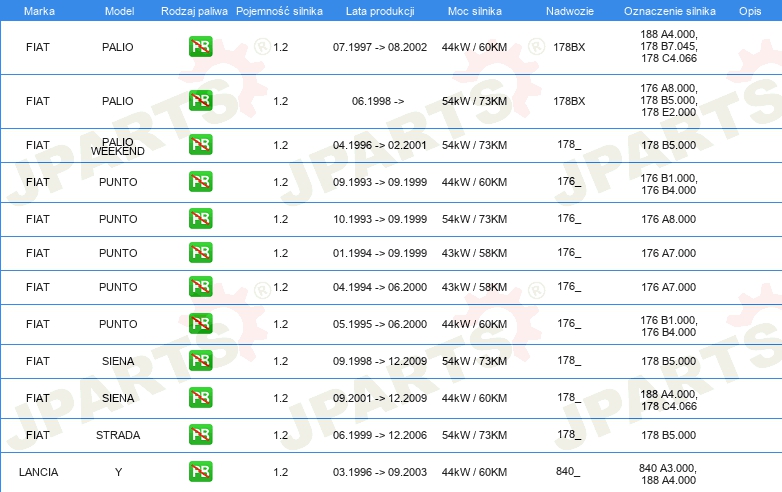Click unleaded fuel icon in PALIO 06.1998 row

click(x=200, y=101)
